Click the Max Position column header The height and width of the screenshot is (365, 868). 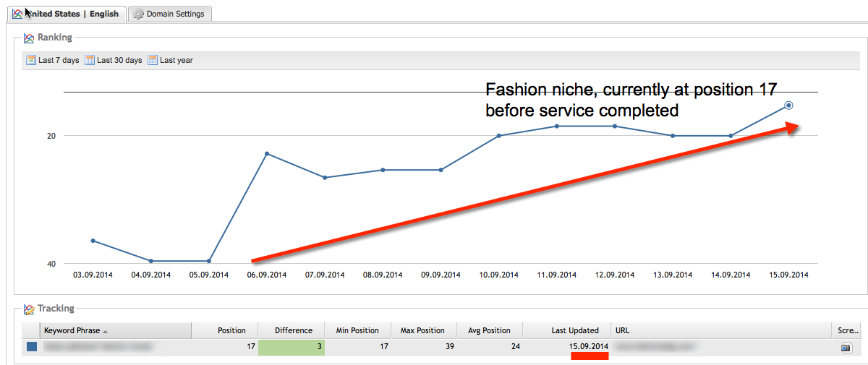click(x=422, y=330)
